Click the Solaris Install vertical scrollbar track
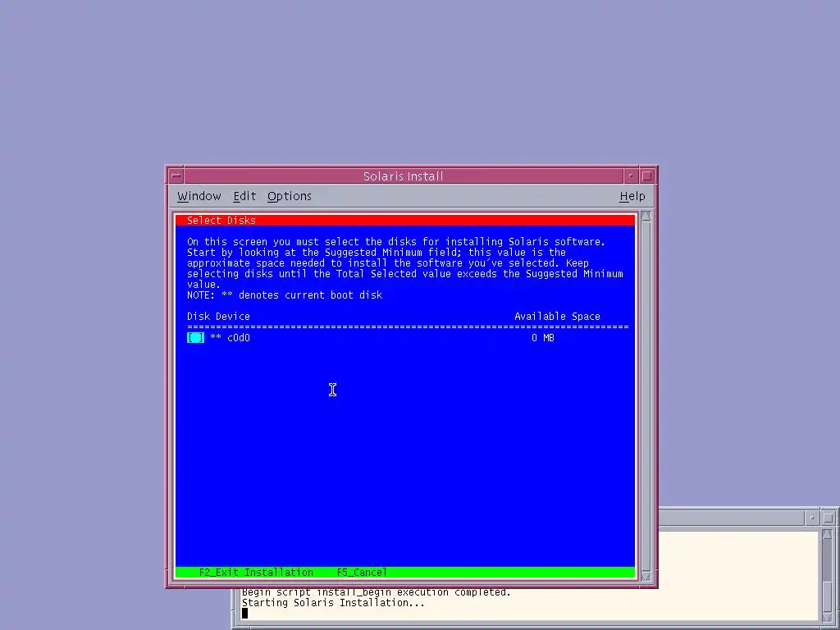The height and width of the screenshot is (630, 840). point(646,396)
